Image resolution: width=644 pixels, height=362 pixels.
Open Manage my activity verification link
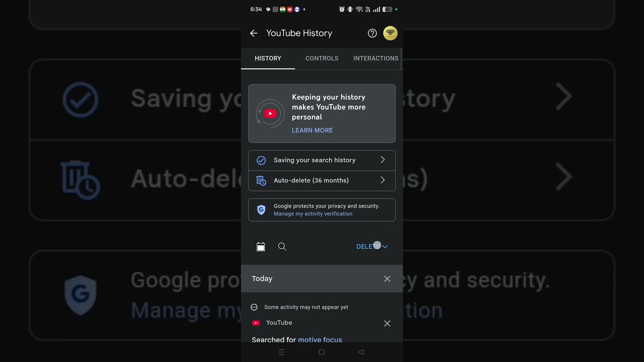pyautogui.click(x=313, y=214)
